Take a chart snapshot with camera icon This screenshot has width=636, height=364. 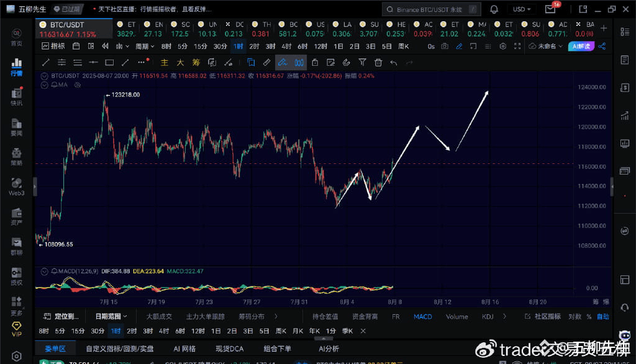(445, 46)
